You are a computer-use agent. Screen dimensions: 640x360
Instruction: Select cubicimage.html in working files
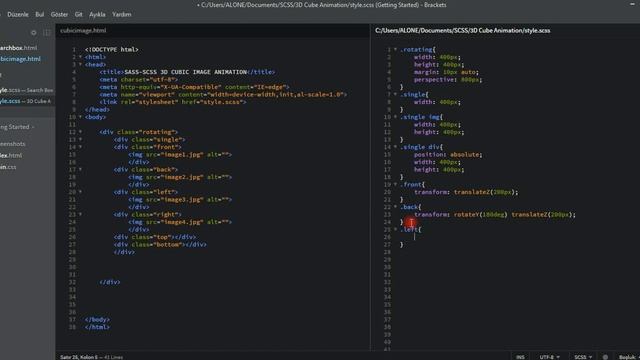20,59
